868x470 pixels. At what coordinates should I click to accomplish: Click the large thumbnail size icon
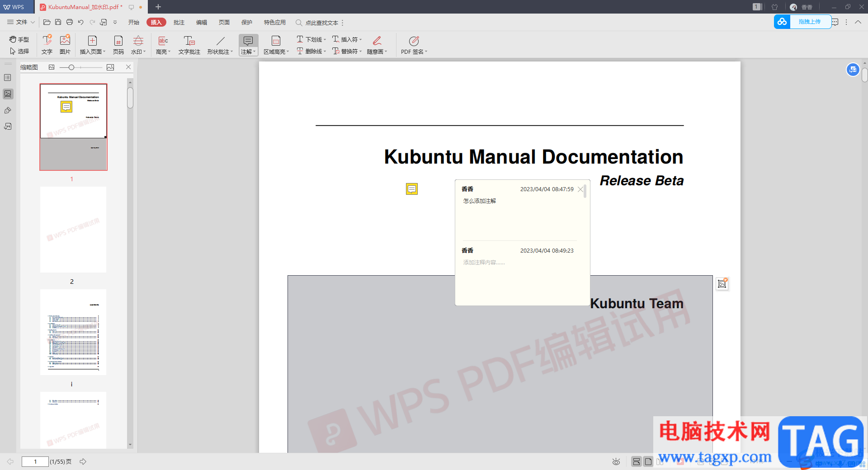click(x=110, y=67)
